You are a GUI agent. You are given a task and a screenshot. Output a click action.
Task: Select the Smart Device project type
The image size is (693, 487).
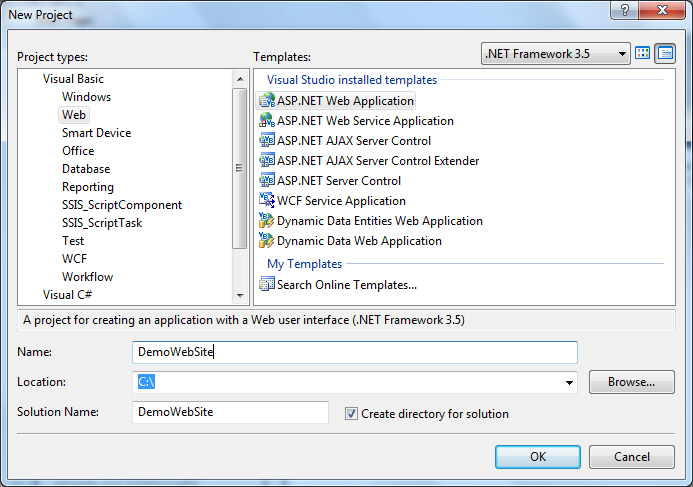96,133
